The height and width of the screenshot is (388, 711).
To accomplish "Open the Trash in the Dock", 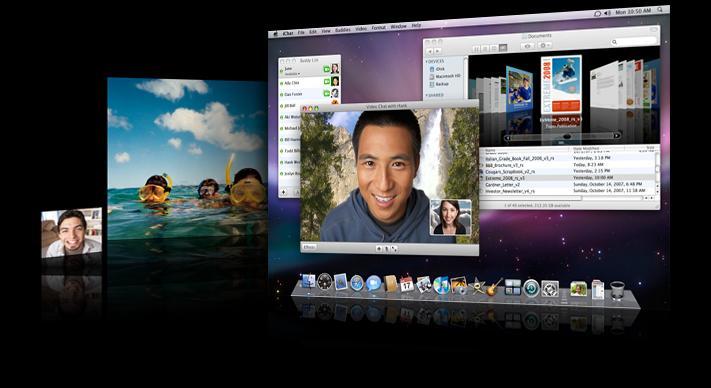I will pos(617,291).
